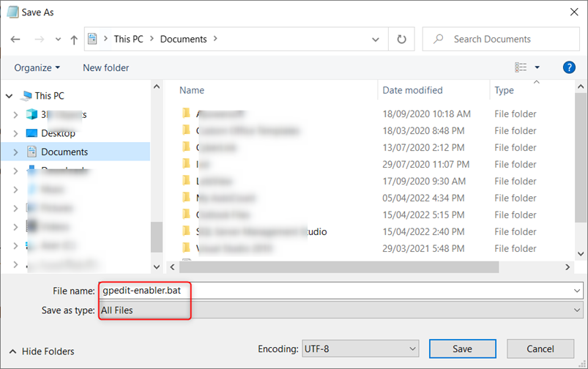Open the File name dropdown arrow
This screenshot has height=369, width=588.
click(576, 291)
